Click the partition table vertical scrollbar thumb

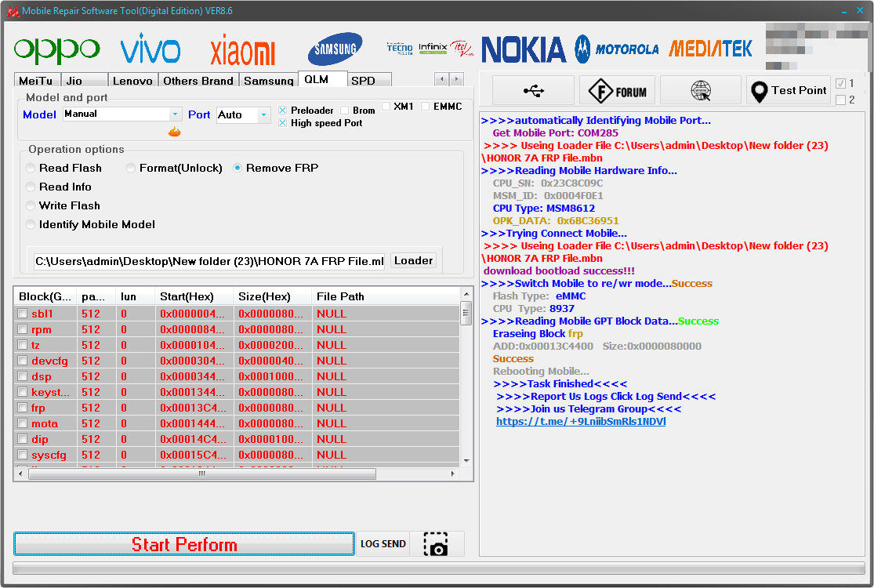click(x=466, y=312)
